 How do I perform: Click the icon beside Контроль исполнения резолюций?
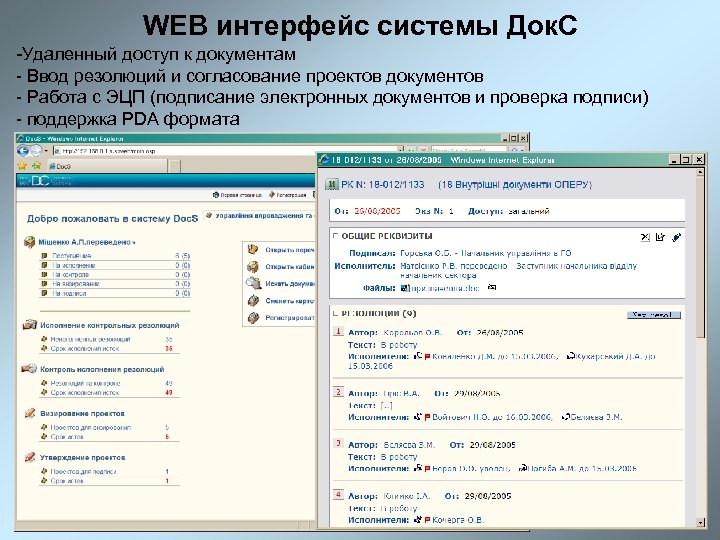pos(29,369)
